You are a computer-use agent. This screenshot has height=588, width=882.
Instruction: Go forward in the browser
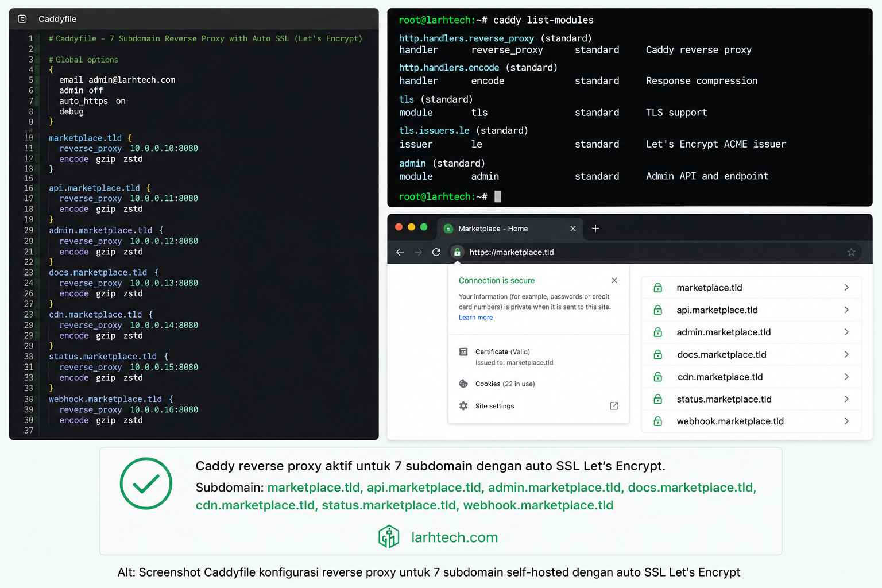coord(418,252)
